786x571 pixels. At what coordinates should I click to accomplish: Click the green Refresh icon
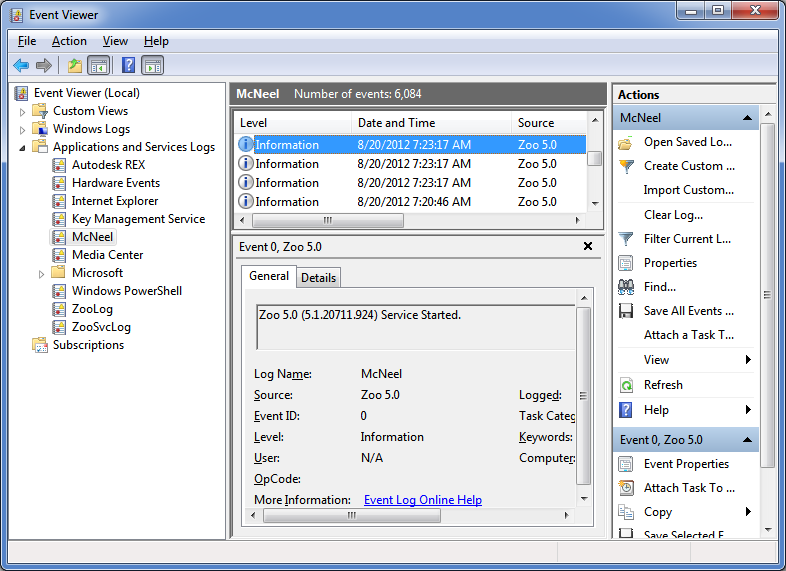[626, 385]
